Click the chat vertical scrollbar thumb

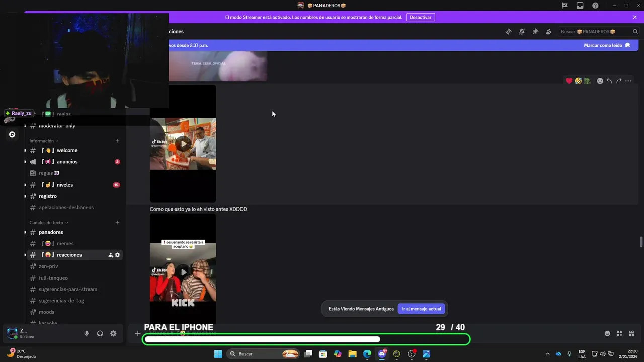pos(641,242)
